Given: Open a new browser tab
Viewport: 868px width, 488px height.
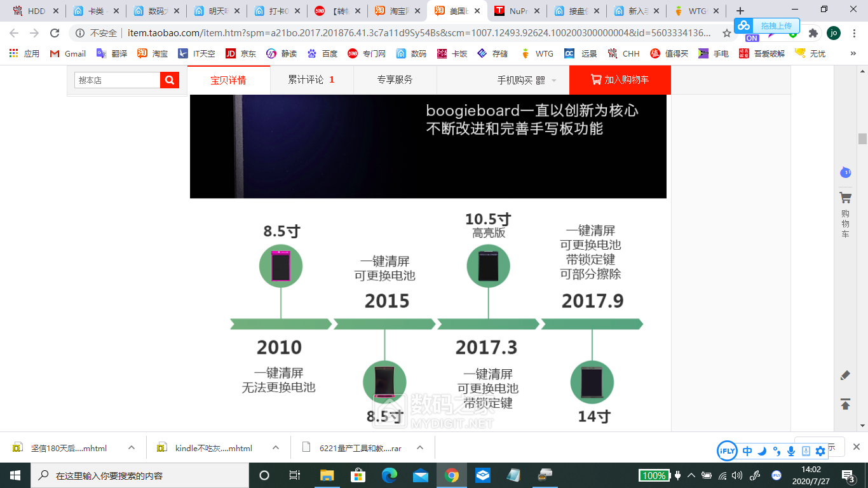Looking at the screenshot, I should pos(740,11).
